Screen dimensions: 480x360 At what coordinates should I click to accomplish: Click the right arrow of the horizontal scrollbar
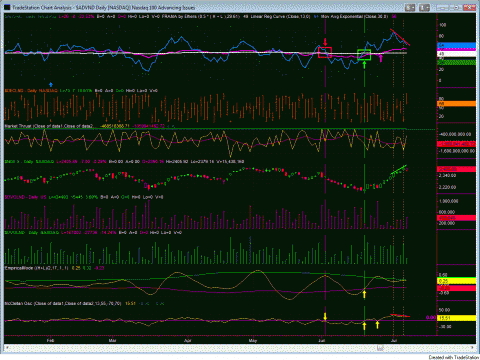pos(473,348)
